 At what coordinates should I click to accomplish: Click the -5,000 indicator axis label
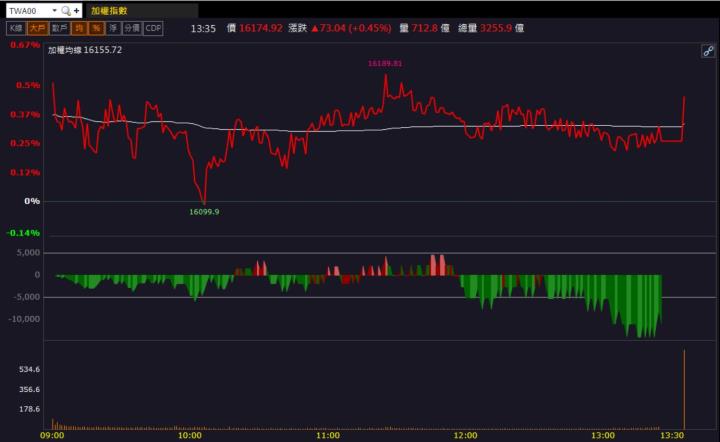[x=27, y=297]
